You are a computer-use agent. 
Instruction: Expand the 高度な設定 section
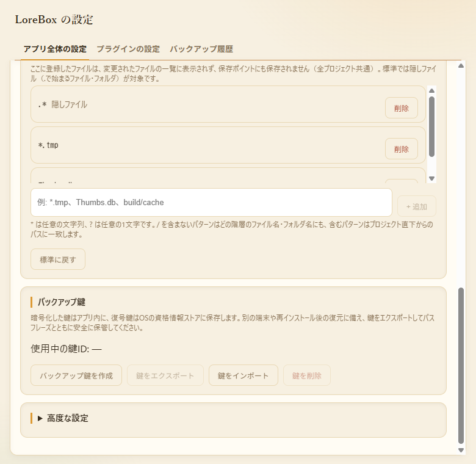pyautogui.click(x=63, y=418)
